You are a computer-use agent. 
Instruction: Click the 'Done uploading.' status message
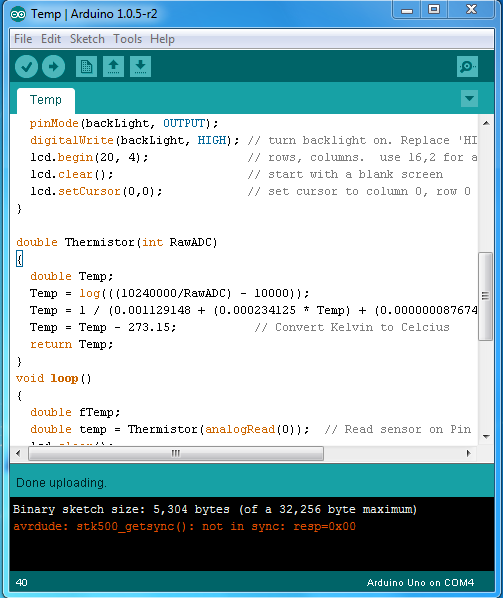(x=61, y=483)
